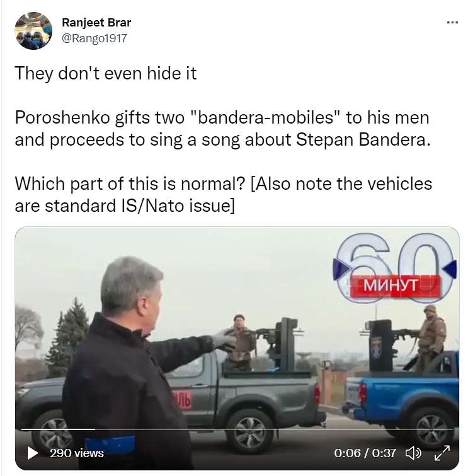Viewport: 468px width, 476px height.
Task: Open the tweet's three-dot more options menu
Action: 452,23
